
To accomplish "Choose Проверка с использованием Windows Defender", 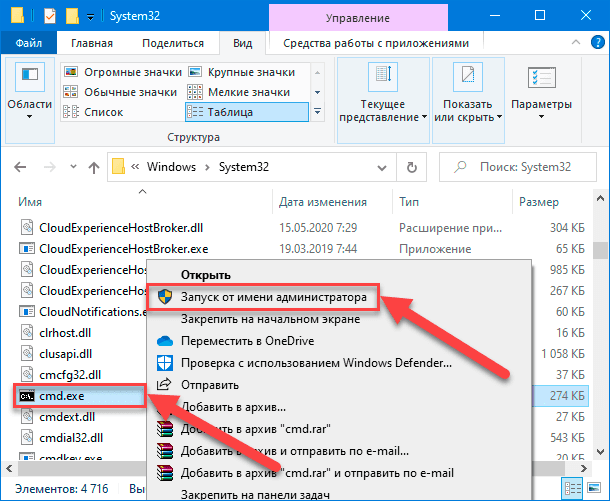I will click(338, 363).
